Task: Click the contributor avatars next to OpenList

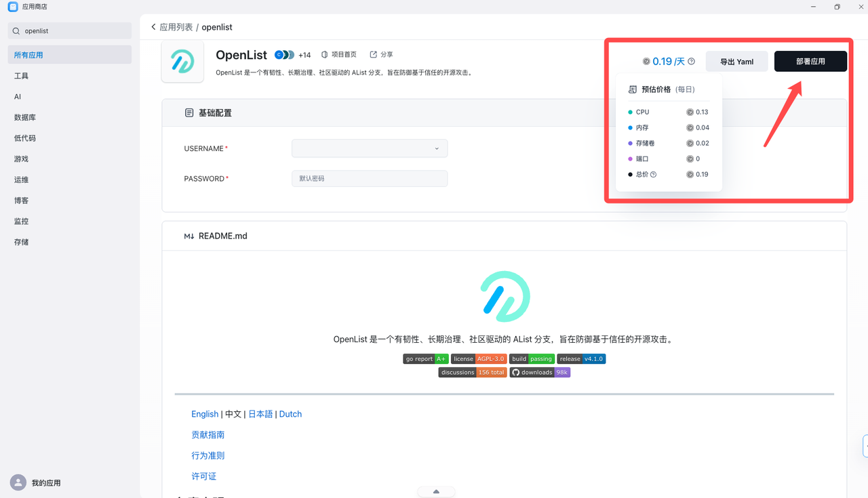Action: point(284,55)
